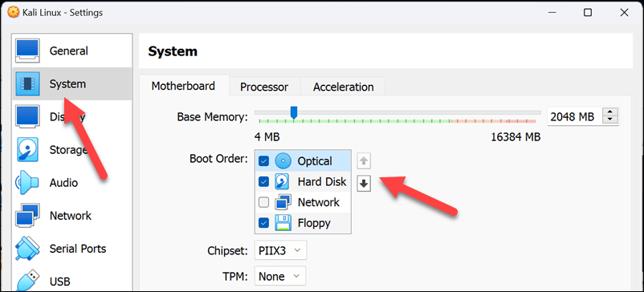
Task: Enable the Network boot checkbox
Action: 263,202
